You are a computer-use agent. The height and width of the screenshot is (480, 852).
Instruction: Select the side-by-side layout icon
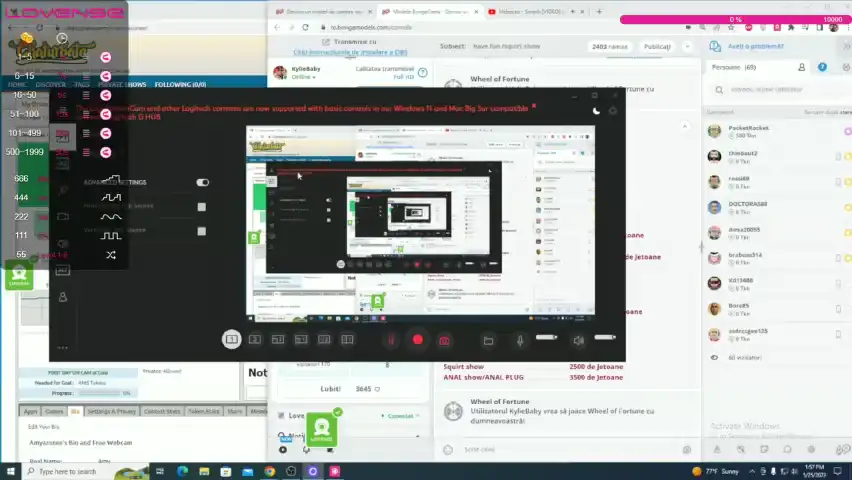pos(347,339)
